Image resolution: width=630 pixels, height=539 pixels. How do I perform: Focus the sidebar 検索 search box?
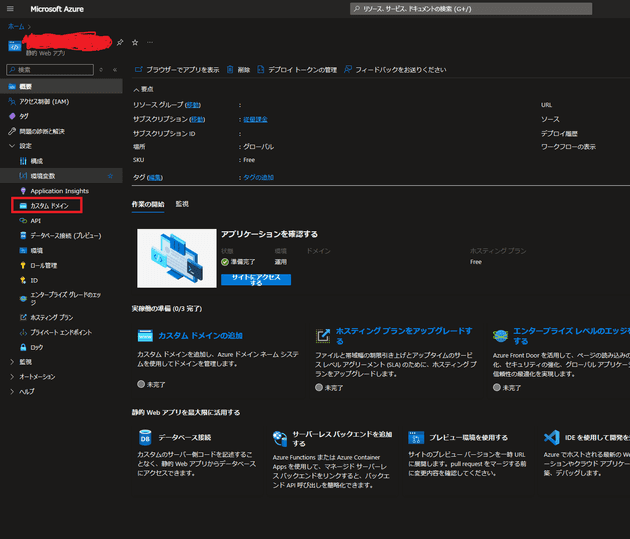[x=50, y=70]
